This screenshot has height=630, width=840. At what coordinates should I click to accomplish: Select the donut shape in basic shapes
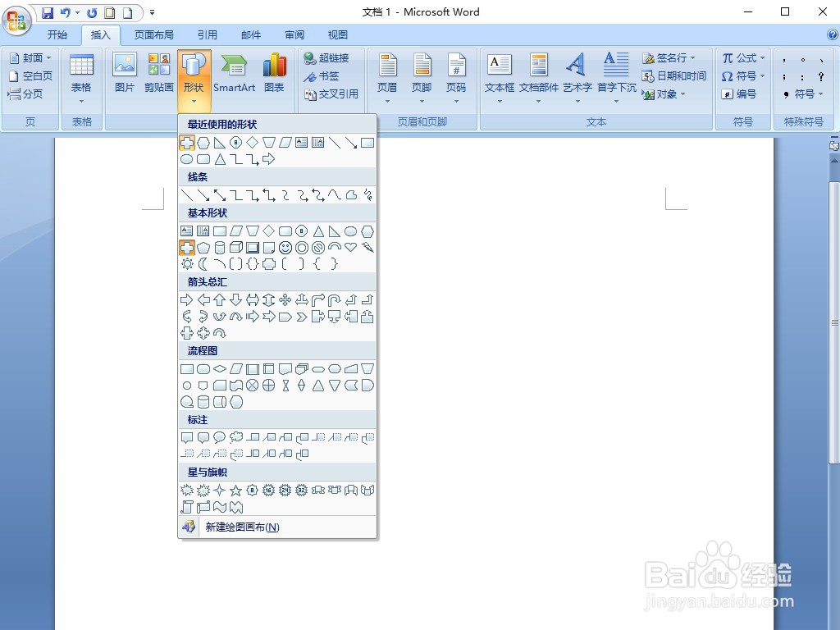pyautogui.click(x=302, y=248)
